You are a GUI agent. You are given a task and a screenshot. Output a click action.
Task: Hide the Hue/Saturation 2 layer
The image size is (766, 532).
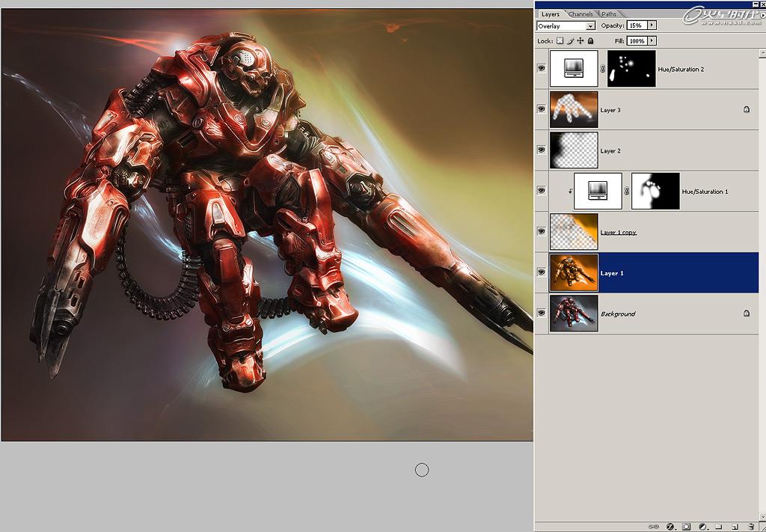click(x=542, y=68)
